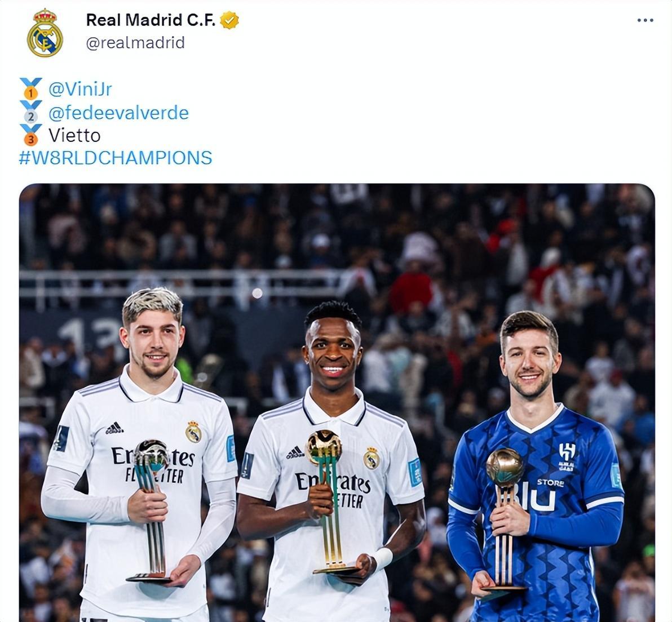This screenshot has width=672, height=622.
Task: Click the gold first-place medal emoji
Action: 30,88
